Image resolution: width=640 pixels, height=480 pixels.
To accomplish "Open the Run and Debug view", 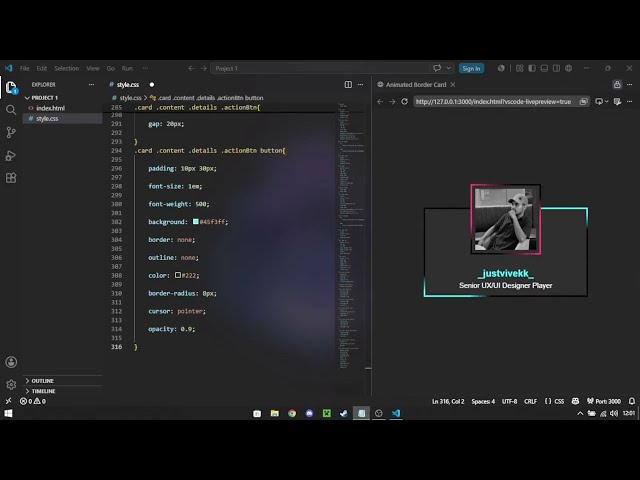I will pos(11,156).
